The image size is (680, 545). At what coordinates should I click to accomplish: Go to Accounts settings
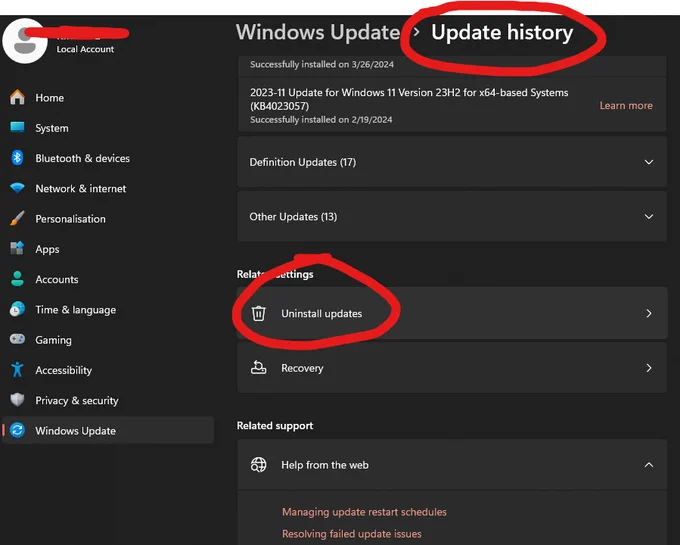click(x=108, y=280)
